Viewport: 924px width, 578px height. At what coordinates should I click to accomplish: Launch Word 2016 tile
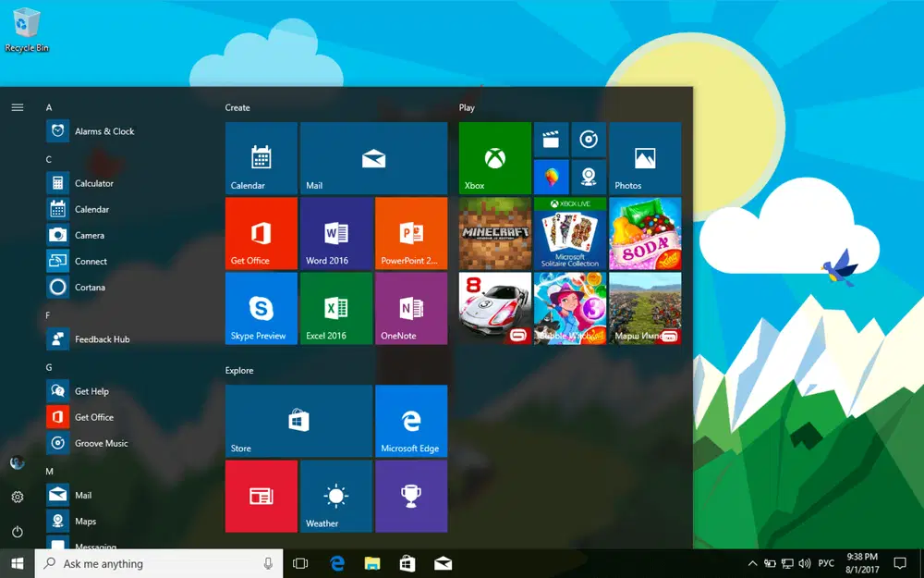pos(336,233)
